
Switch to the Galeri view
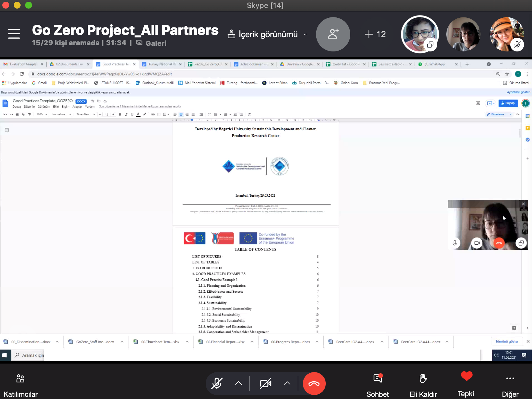tap(152, 43)
